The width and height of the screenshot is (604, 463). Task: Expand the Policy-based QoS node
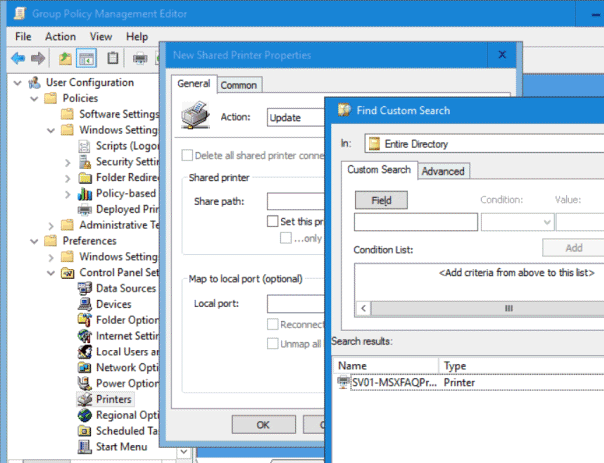coord(68,194)
